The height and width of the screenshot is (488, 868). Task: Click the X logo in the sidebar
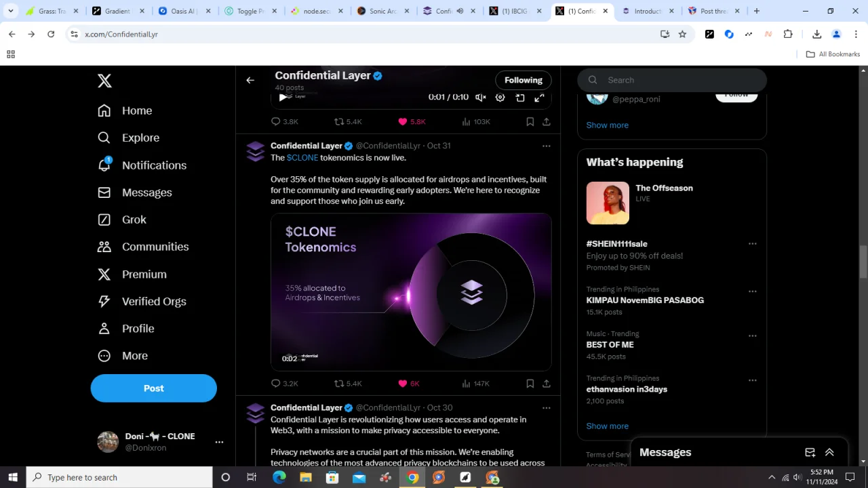(x=104, y=81)
